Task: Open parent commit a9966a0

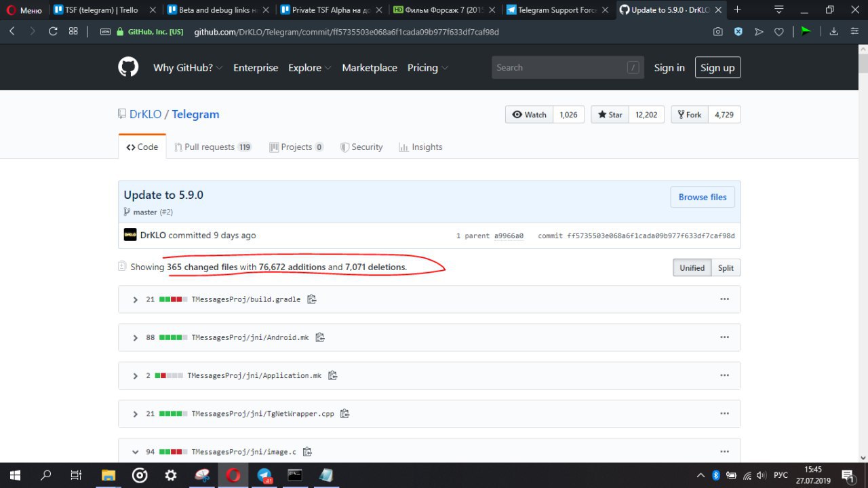Action: point(509,236)
